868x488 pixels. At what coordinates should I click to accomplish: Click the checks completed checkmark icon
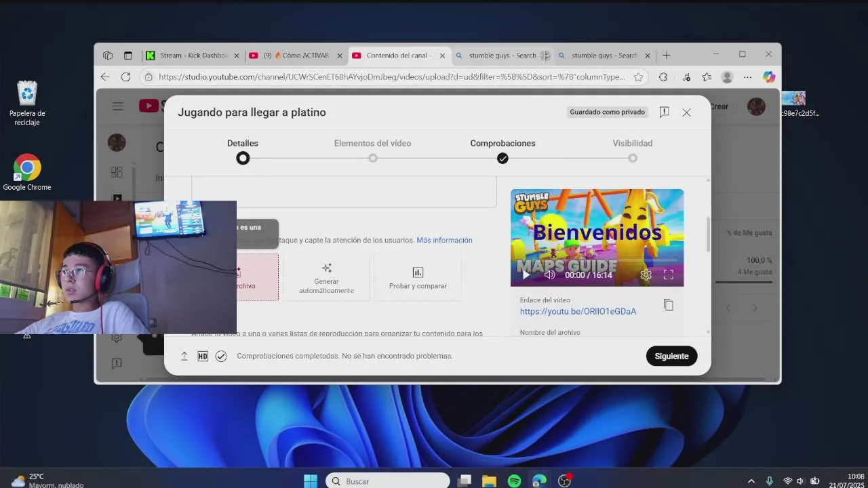click(x=221, y=356)
